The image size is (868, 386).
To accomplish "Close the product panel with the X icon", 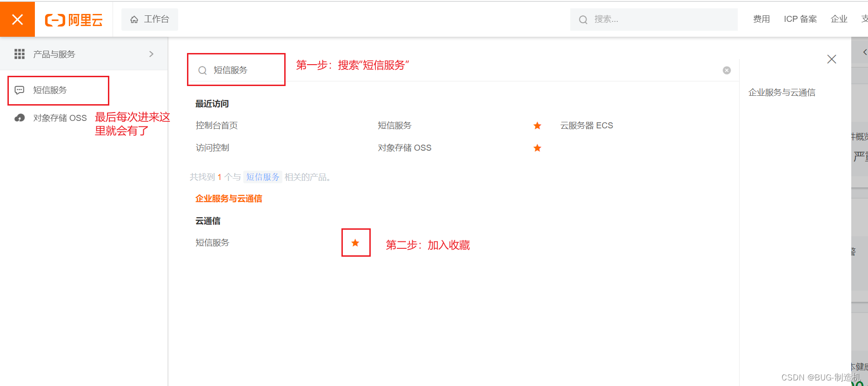I will click(x=832, y=59).
